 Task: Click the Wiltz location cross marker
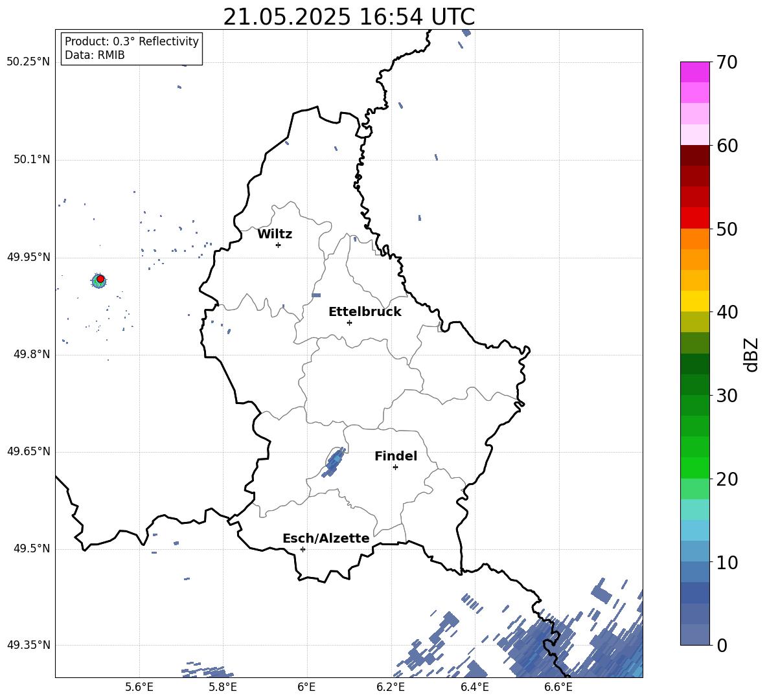[278, 245]
